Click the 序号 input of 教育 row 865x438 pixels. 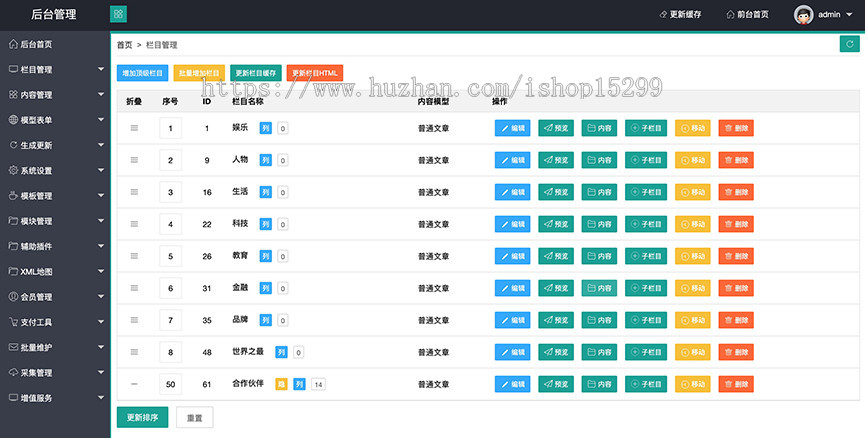click(x=170, y=256)
